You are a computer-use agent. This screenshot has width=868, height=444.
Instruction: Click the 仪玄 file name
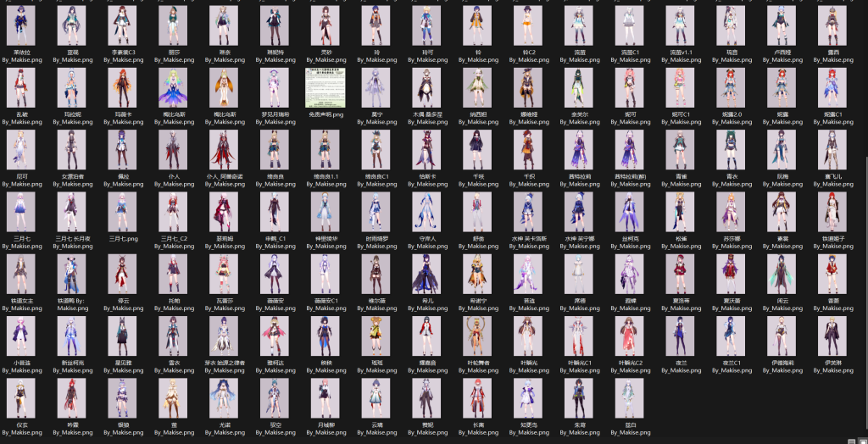(21, 429)
